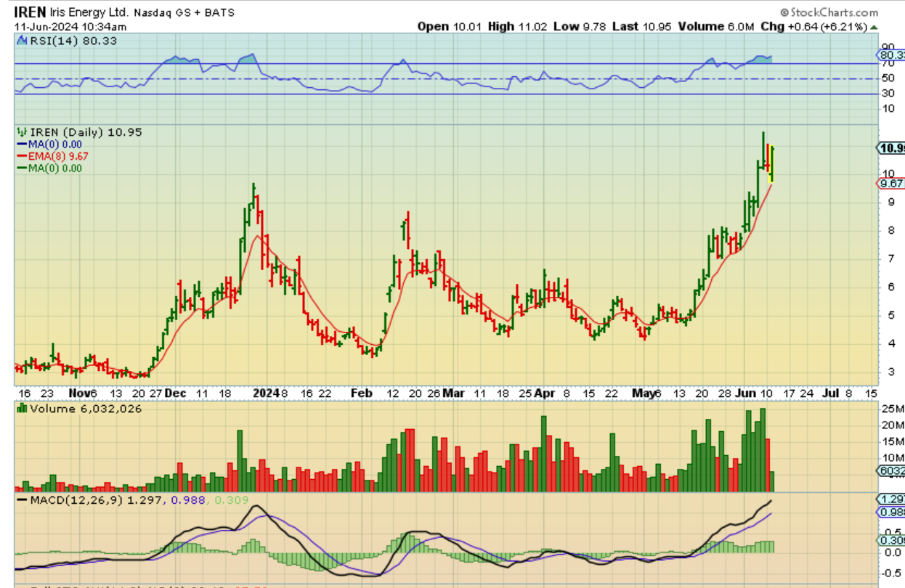Click the IREN ticker symbol in header
This screenshot has width=905, height=588.
click(x=31, y=12)
